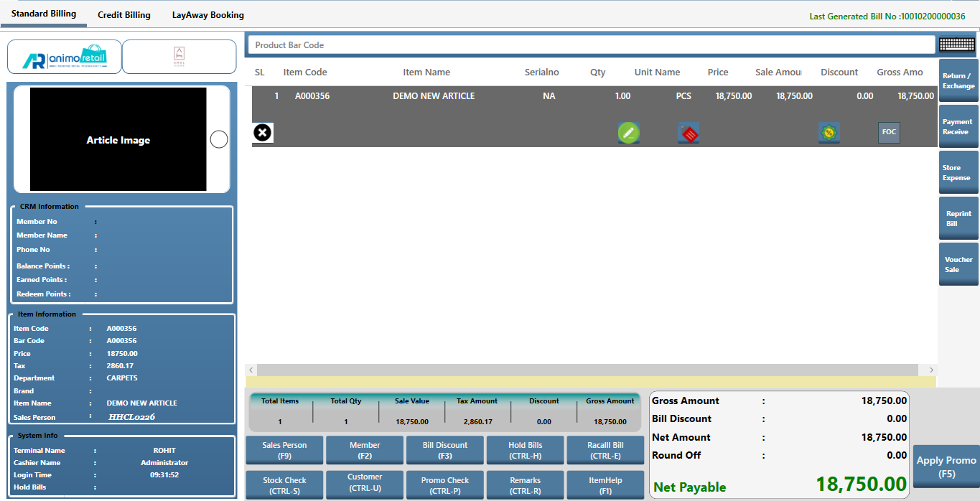Click the Round Off label
Viewport: 980px width, 501px height.
pyautogui.click(x=676, y=455)
